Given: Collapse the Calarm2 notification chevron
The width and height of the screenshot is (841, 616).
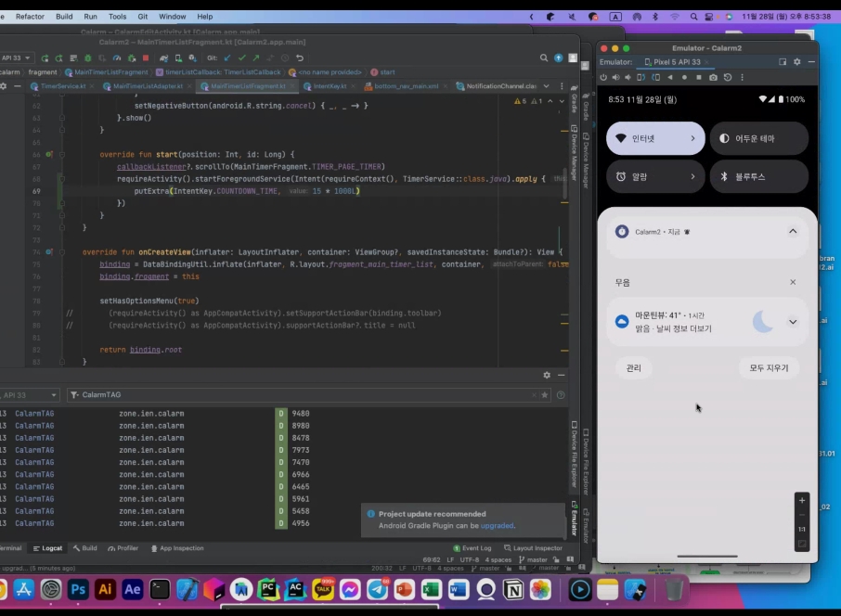Looking at the screenshot, I should (x=792, y=232).
